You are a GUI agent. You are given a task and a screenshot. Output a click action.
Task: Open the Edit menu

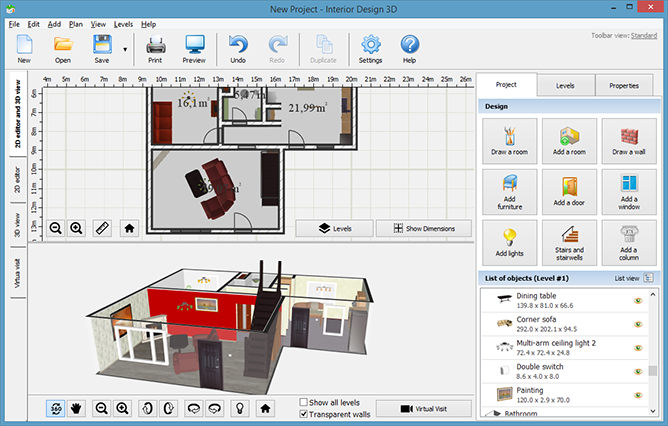34,24
